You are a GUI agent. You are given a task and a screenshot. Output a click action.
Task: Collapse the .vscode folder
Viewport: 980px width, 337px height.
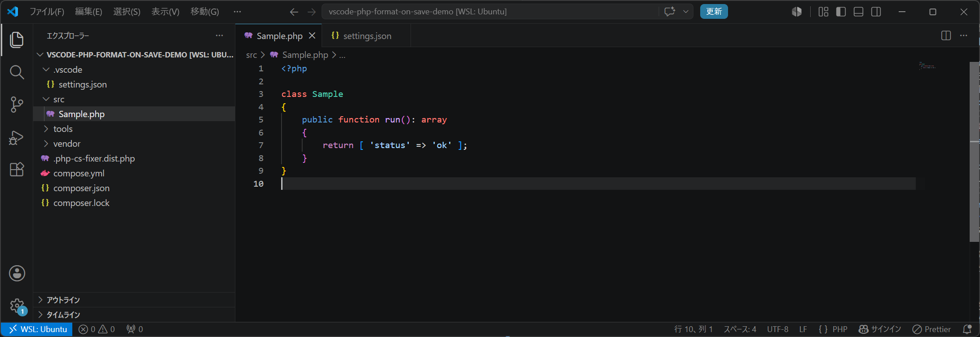click(x=134, y=70)
